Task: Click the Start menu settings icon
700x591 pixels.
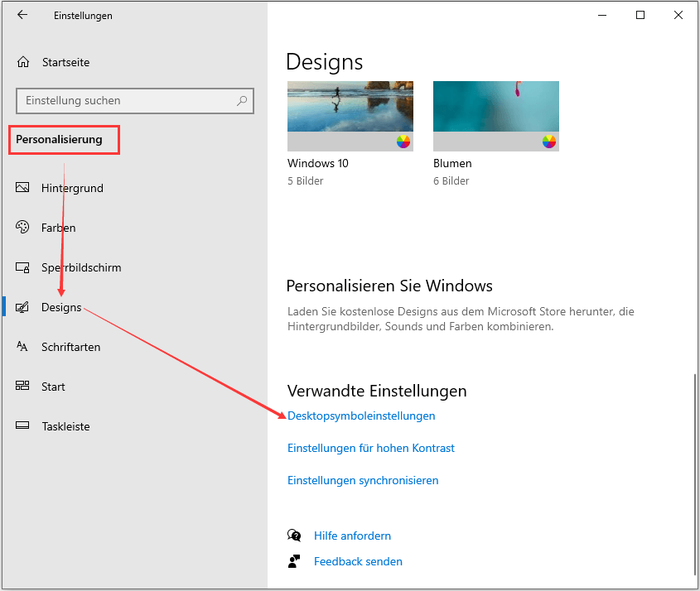Action: 22,387
